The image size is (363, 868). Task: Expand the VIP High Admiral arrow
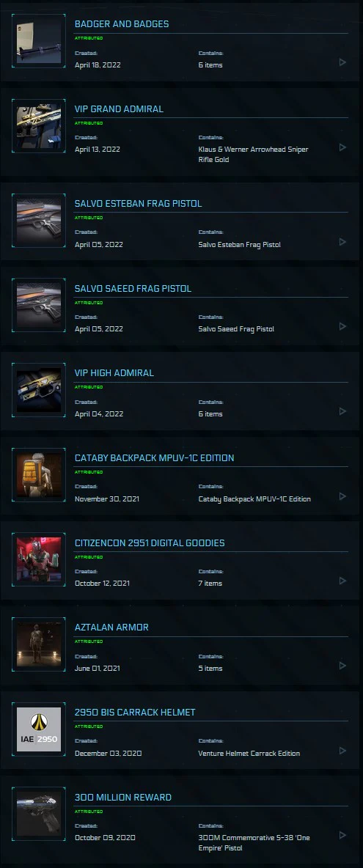click(342, 411)
